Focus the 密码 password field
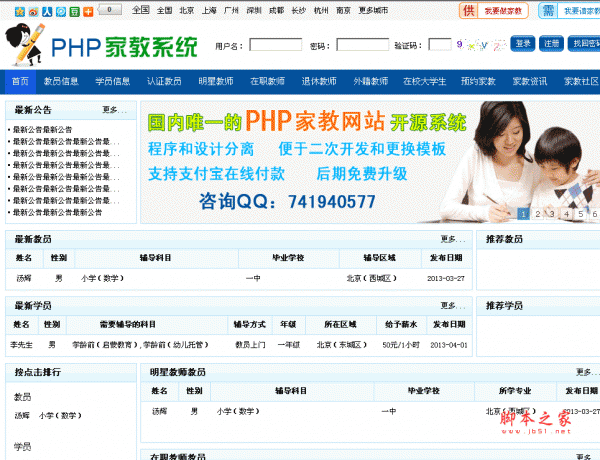 (x=363, y=45)
